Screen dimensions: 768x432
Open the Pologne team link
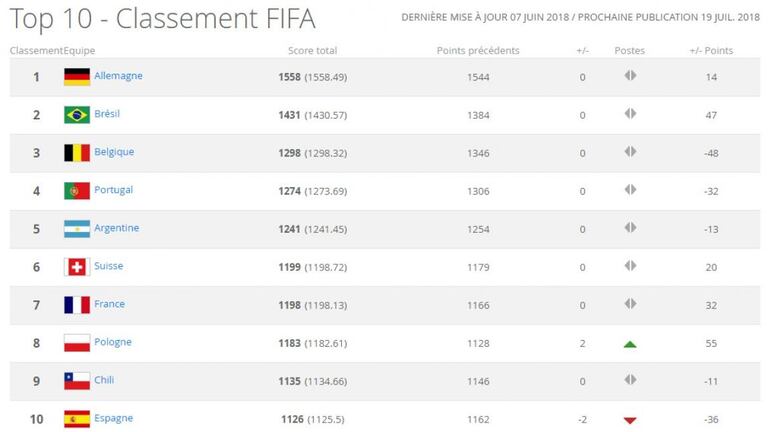(113, 342)
